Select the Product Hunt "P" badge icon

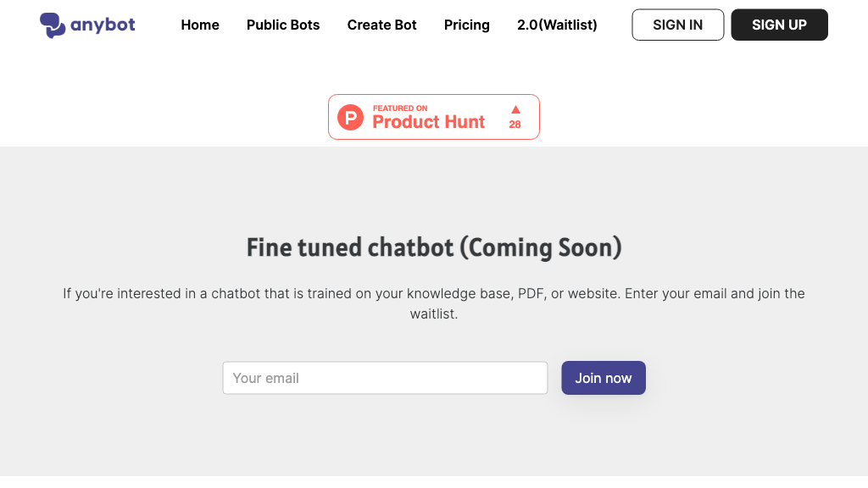click(352, 117)
